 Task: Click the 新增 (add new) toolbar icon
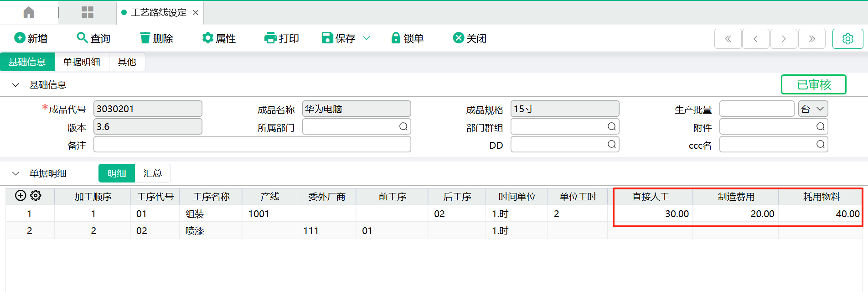click(20, 38)
